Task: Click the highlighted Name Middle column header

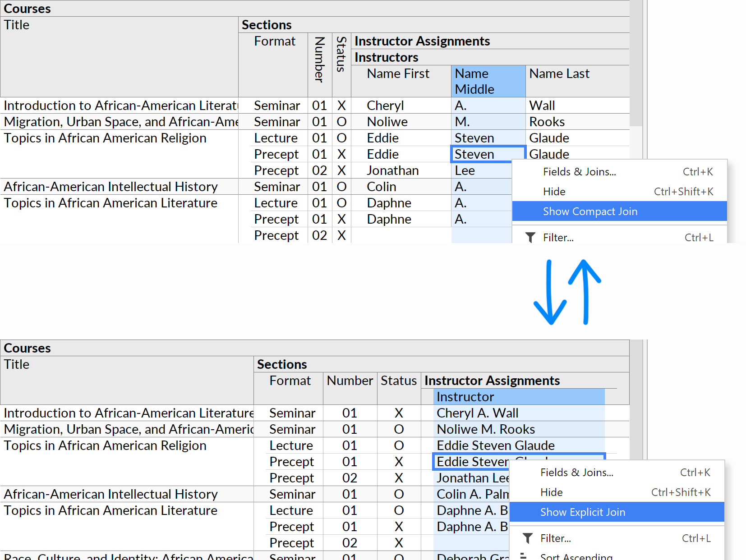Action: pyautogui.click(x=488, y=81)
